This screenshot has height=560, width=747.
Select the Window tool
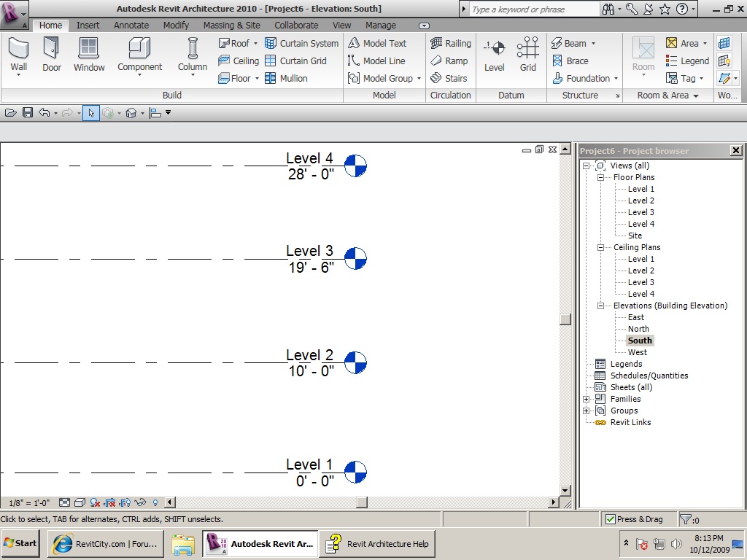tap(89, 55)
